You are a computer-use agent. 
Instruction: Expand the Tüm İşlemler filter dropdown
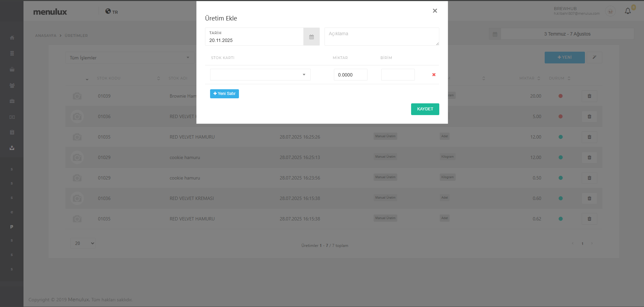pos(129,58)
